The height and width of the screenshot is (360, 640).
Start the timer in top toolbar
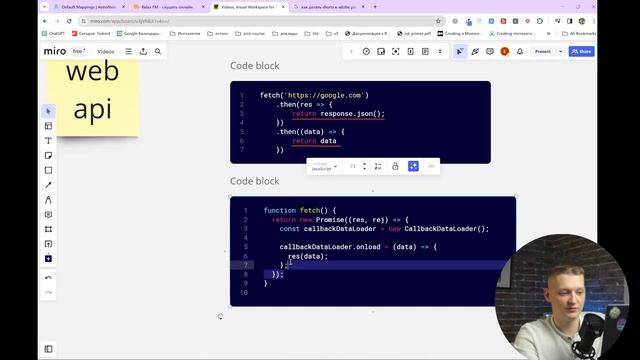pyautogui.click(x=366, y=51)
